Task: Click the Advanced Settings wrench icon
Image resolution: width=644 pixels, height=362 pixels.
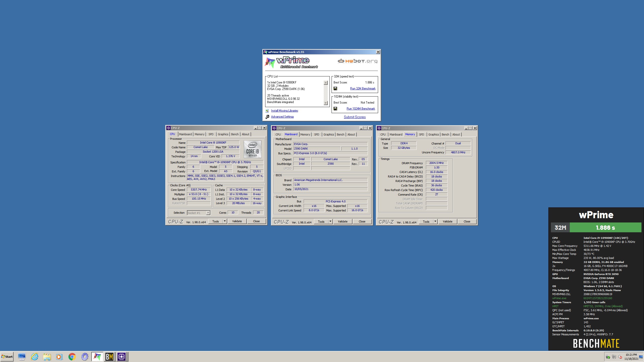Action: coord(267,117)
